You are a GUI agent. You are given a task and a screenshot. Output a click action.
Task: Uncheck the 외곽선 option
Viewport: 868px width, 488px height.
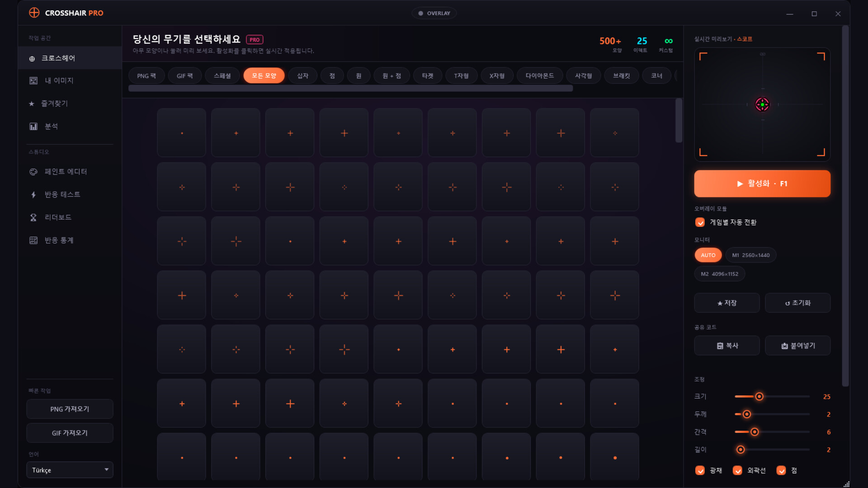(737, 470)
